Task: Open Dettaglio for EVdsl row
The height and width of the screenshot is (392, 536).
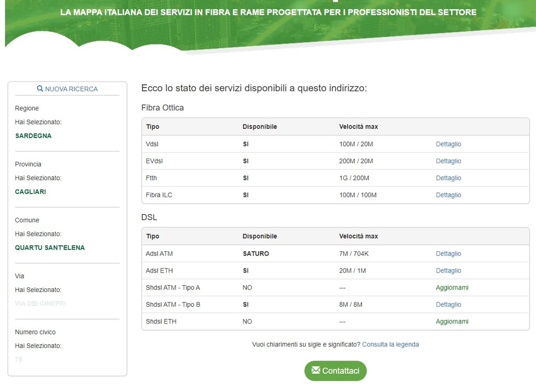Action: pos(448,161)
